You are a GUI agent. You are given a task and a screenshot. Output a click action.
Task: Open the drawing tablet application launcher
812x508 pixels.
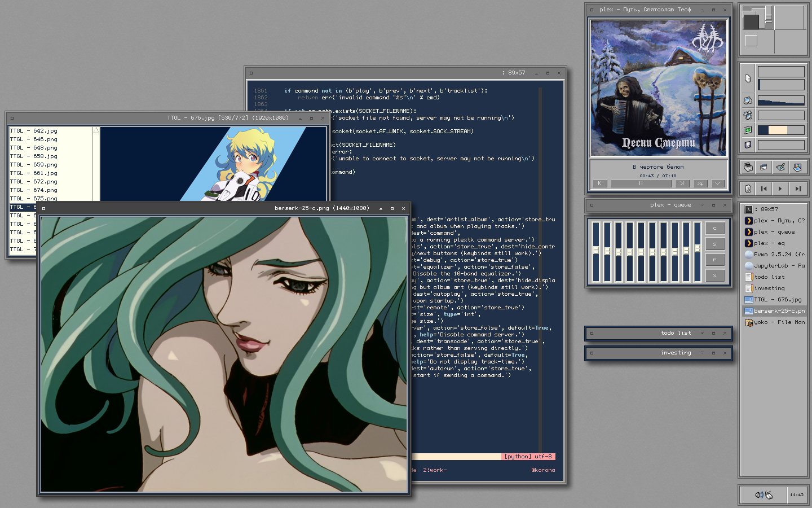click(780, 167)
